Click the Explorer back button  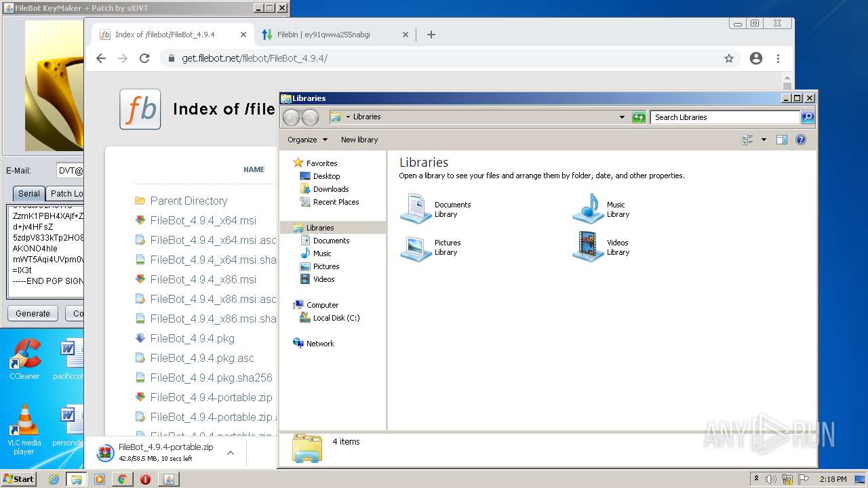coord(291,117)
